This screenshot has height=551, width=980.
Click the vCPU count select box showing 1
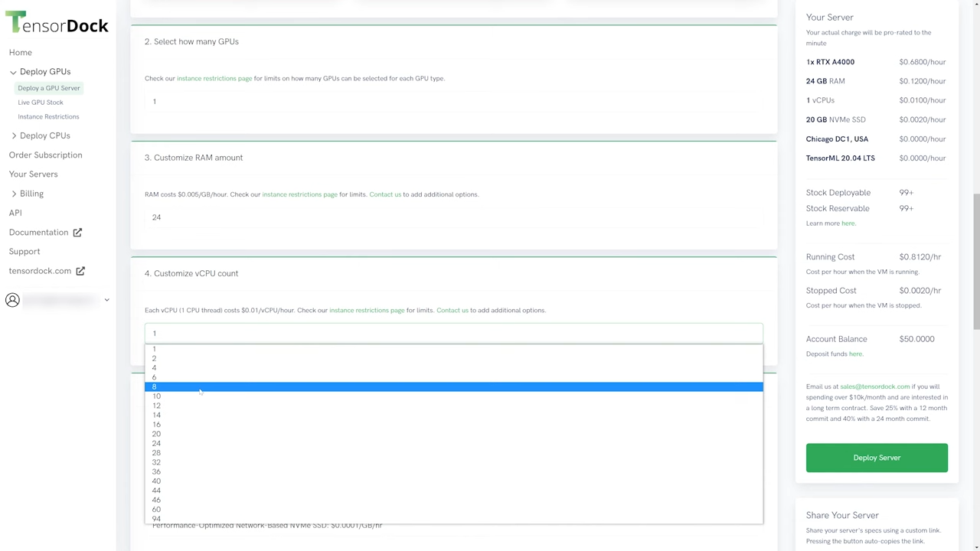tap(453, 333)
